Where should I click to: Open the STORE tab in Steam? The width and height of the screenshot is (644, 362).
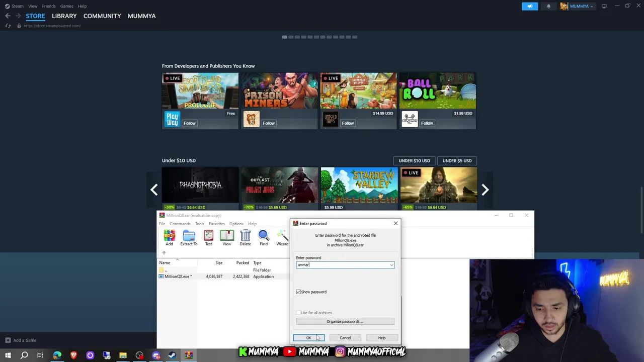35,16
